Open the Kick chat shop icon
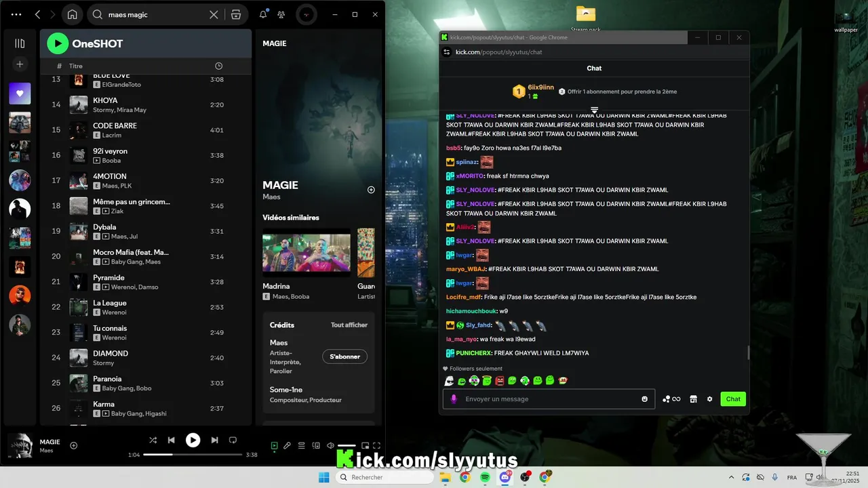868x488 pixels. [693, 399]
